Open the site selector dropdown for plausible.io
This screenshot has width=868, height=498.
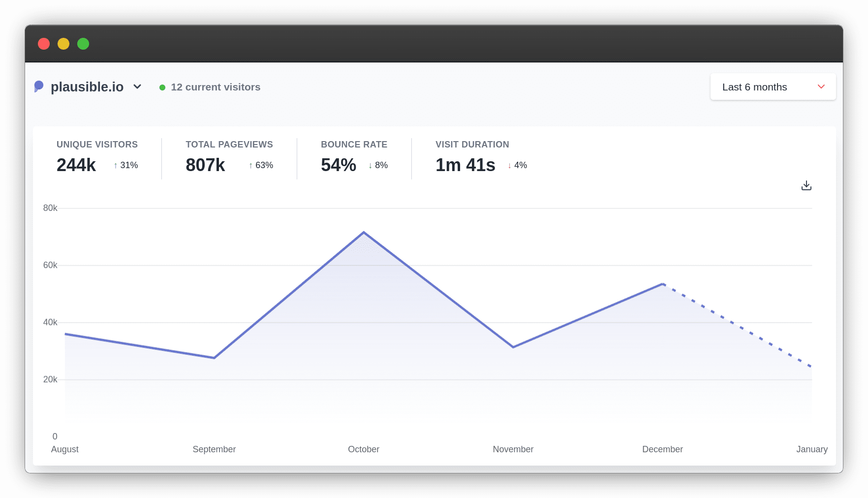(137, 87)
